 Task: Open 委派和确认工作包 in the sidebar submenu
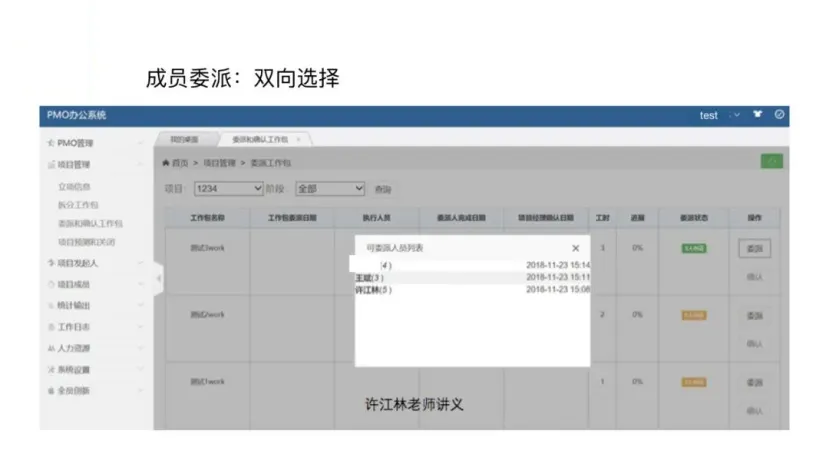point(90,223)
